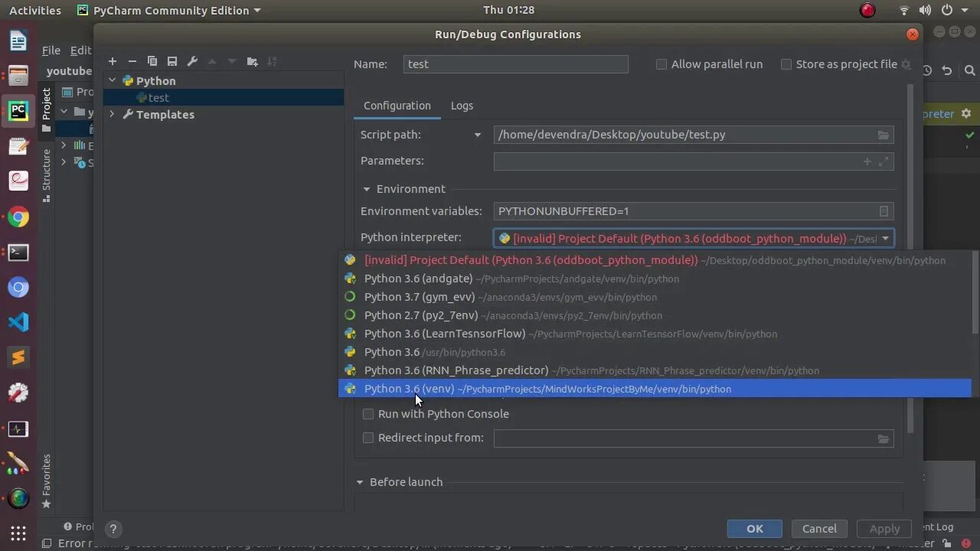Open Google Chrome from the dock
The width and height of the screenshot is (980, 551).
[x=18, y=217]
